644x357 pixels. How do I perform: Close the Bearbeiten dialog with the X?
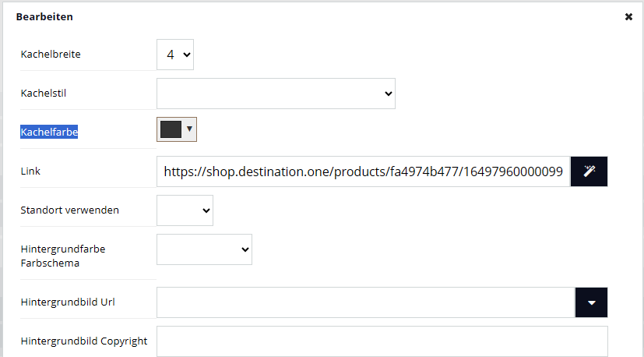(628, 17)
